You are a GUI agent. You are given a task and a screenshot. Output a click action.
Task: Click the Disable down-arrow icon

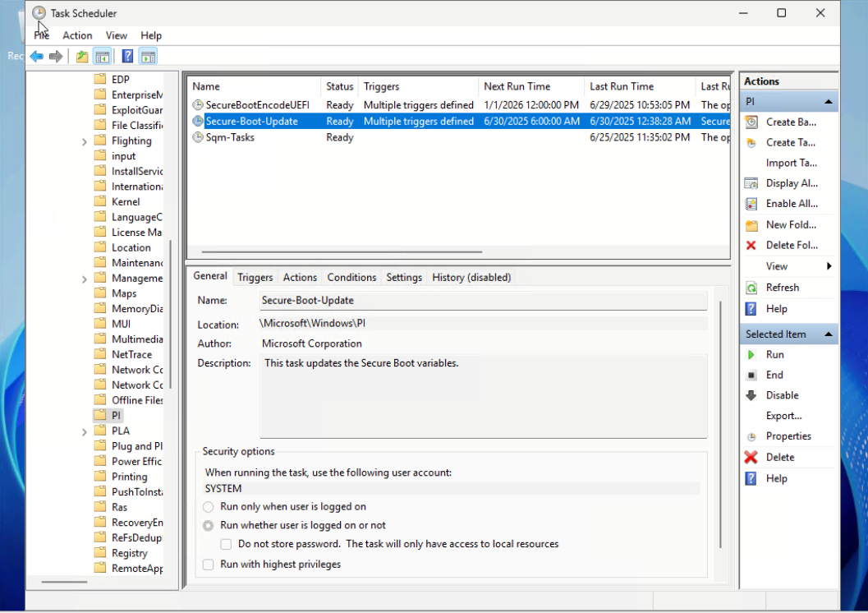[751, 395]
